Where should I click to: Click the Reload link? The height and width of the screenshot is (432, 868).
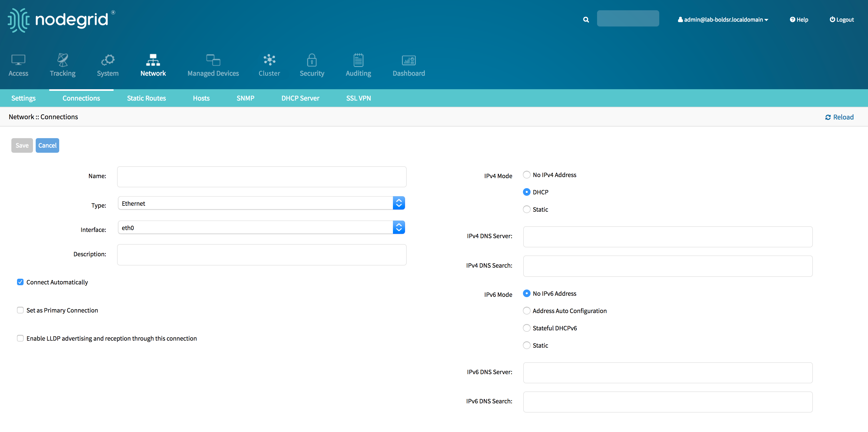(x=839, y=117)
